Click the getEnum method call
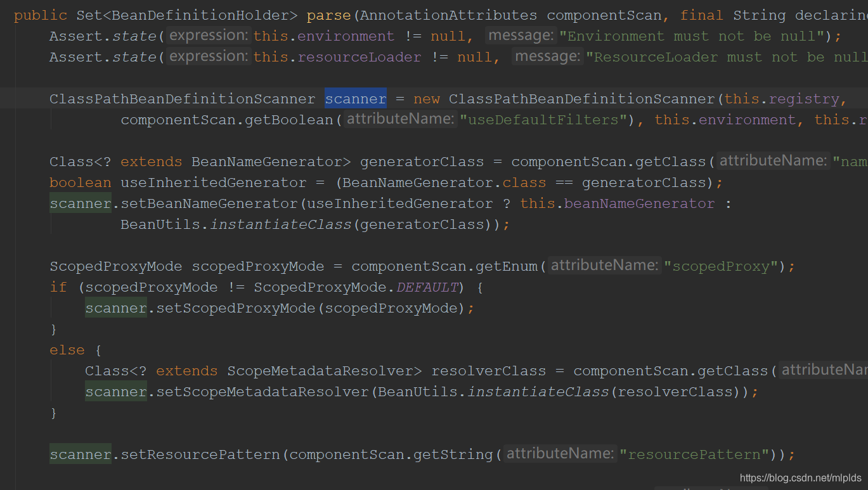The width and height of the screenshot is (868, 490). coord(507,266)
